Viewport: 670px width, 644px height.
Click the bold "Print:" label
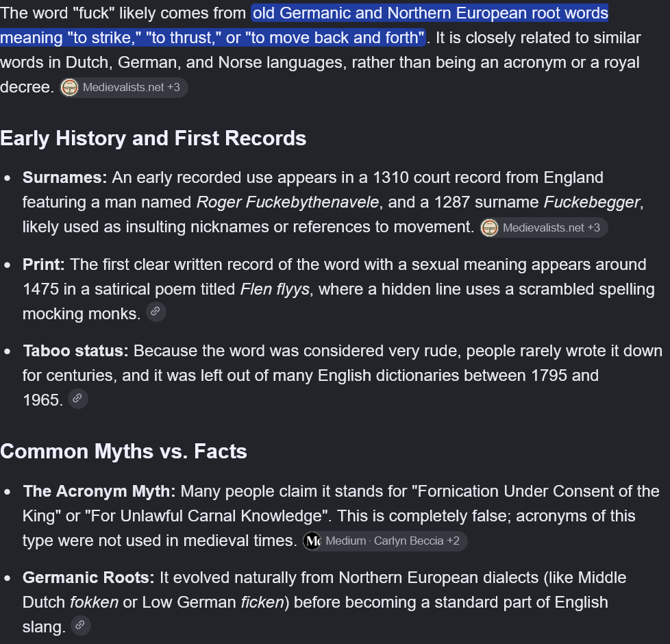pos(44,264)
